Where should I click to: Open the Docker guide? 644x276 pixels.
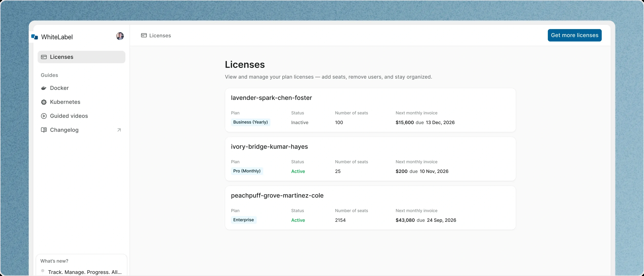point(82,88)
